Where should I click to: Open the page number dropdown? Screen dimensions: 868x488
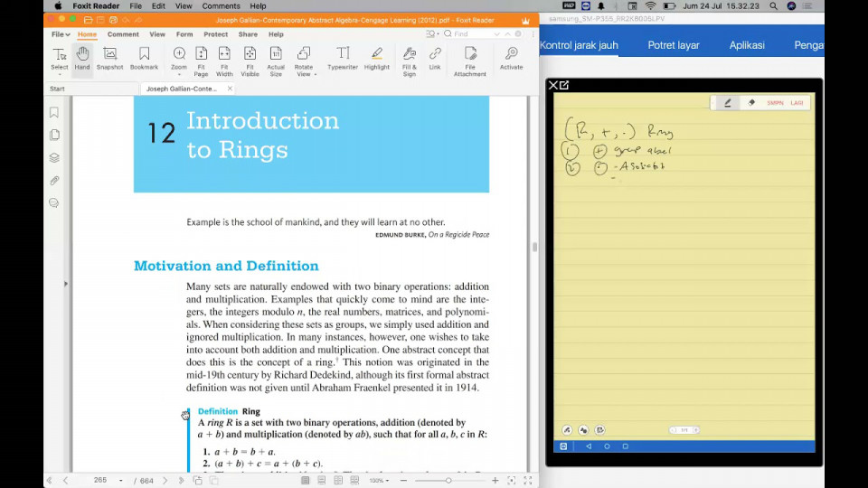120,480
